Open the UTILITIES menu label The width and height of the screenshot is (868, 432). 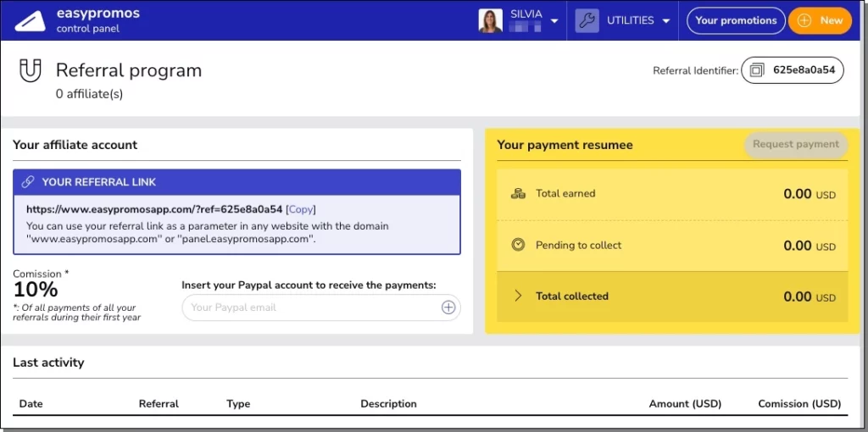pos(631,20)
